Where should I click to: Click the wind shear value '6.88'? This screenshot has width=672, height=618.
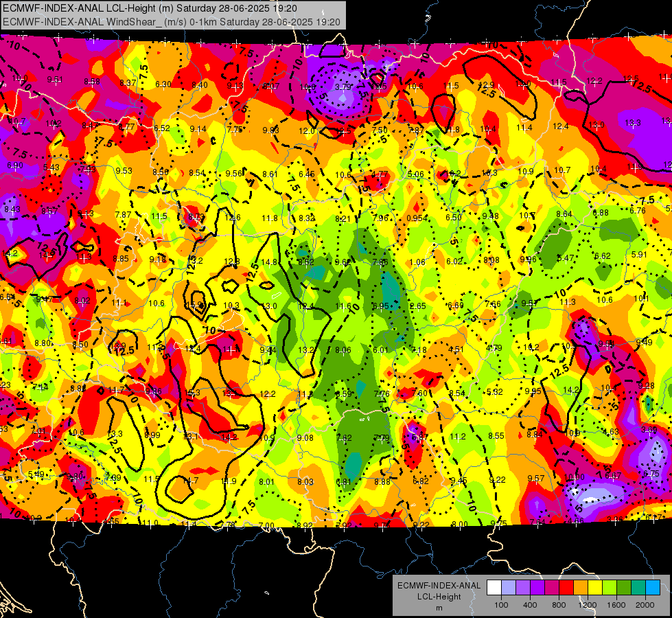click(x=601, y=213)
